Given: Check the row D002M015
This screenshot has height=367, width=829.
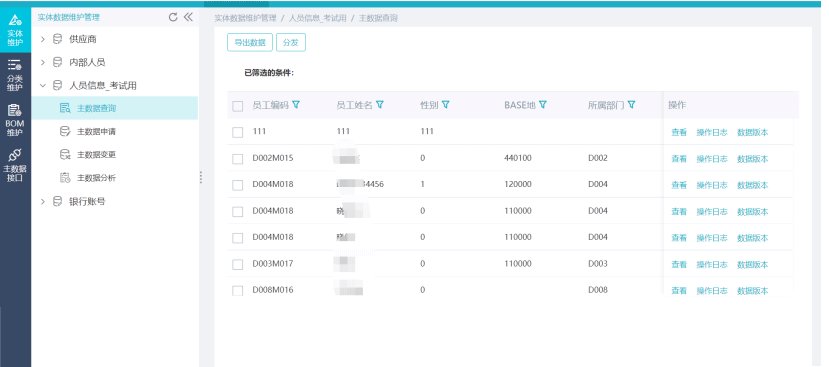Looking at the screenshot, I should (238, 159).
